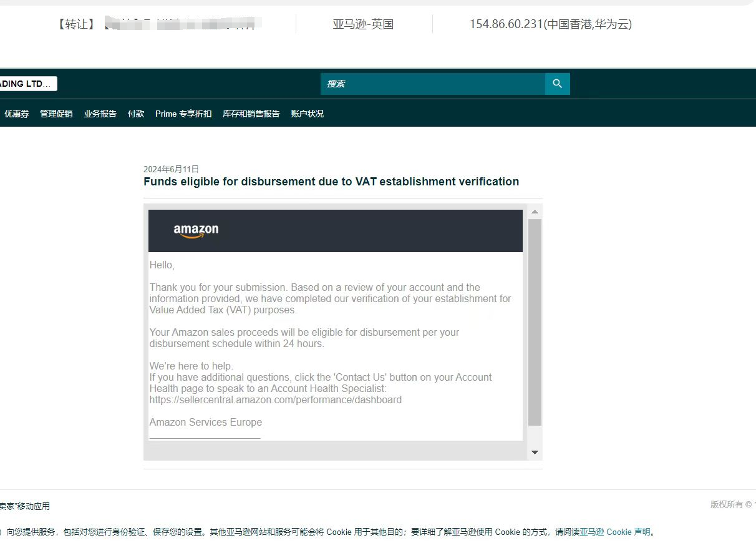Select the 亚马逊-英国 site label
756x553 pixels.
pos(363,24)
